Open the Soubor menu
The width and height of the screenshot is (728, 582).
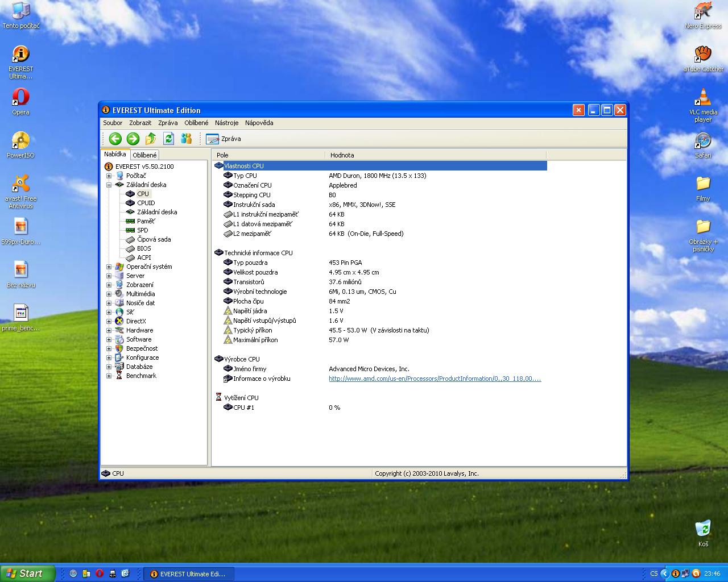click(113, 123)
